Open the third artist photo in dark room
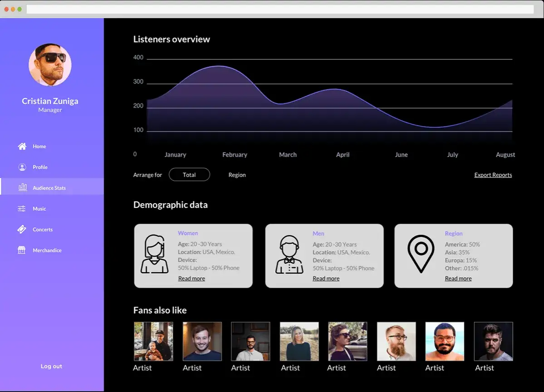544x392 pixels. click(x=250, y=341)
